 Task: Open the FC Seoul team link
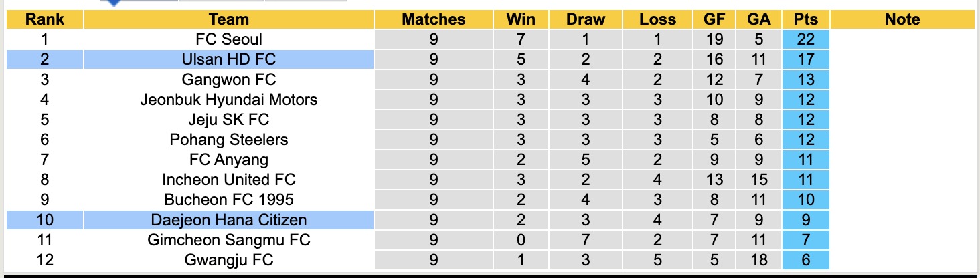click(228, 39)
